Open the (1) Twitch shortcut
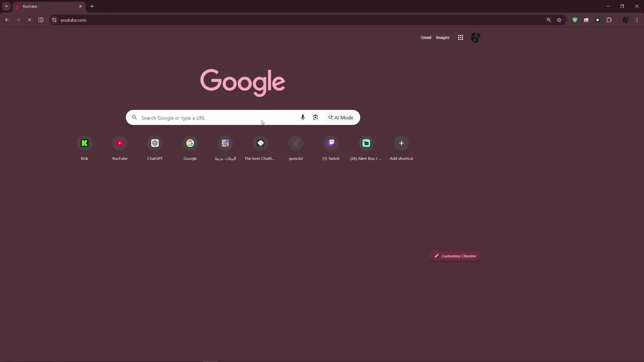The height and width of the screenshot is (362, 644). tap(331, 148)
